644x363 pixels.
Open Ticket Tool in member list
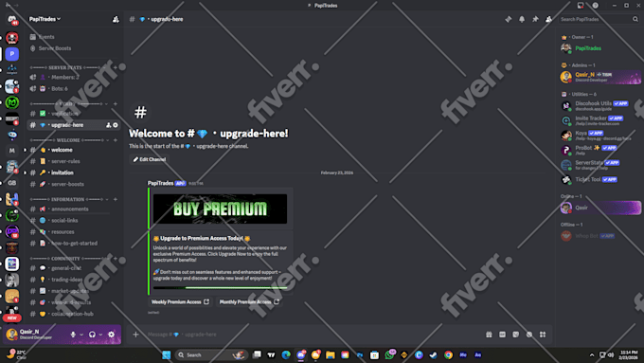coord(600,180)
